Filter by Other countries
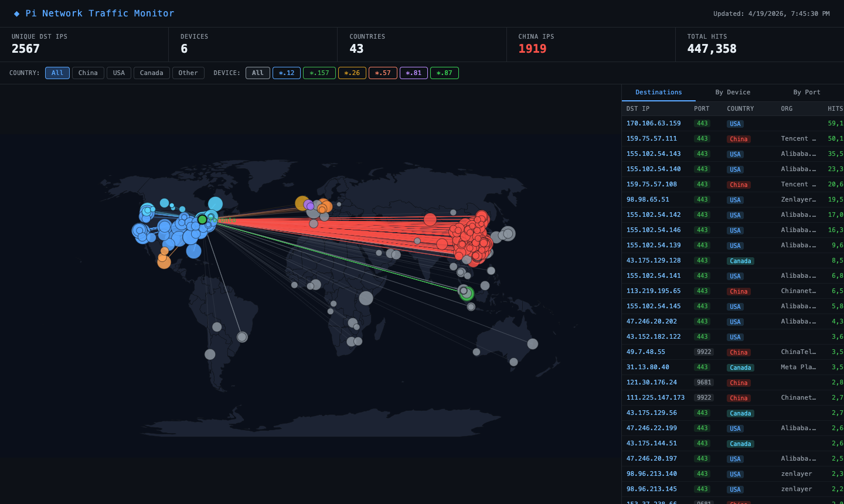This screenshot has height=504, width=844. pos(188,73)
